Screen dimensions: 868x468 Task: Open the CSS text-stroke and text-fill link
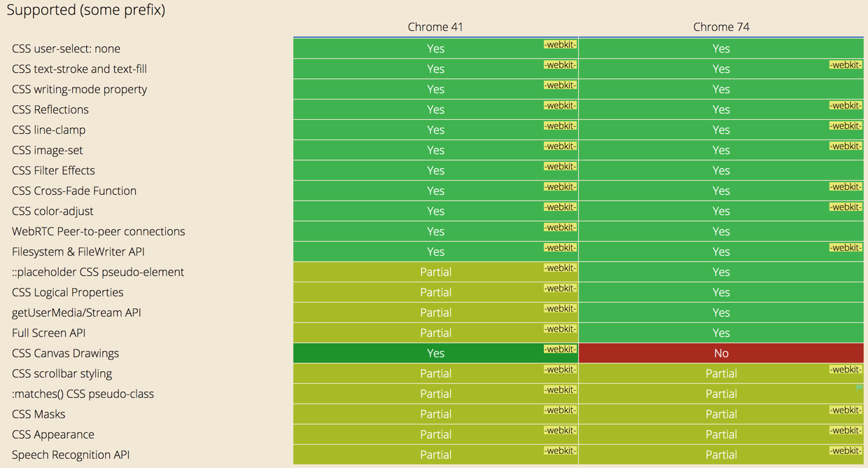click(x=79, y=69)
